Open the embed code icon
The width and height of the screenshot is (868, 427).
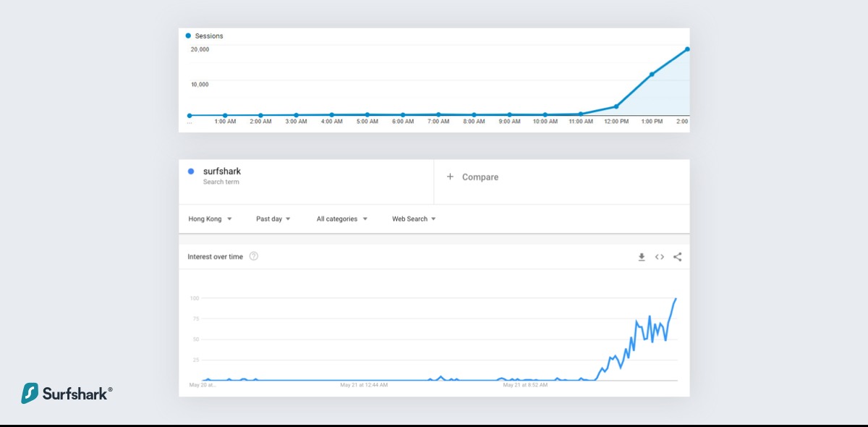(x=660, y=257)
